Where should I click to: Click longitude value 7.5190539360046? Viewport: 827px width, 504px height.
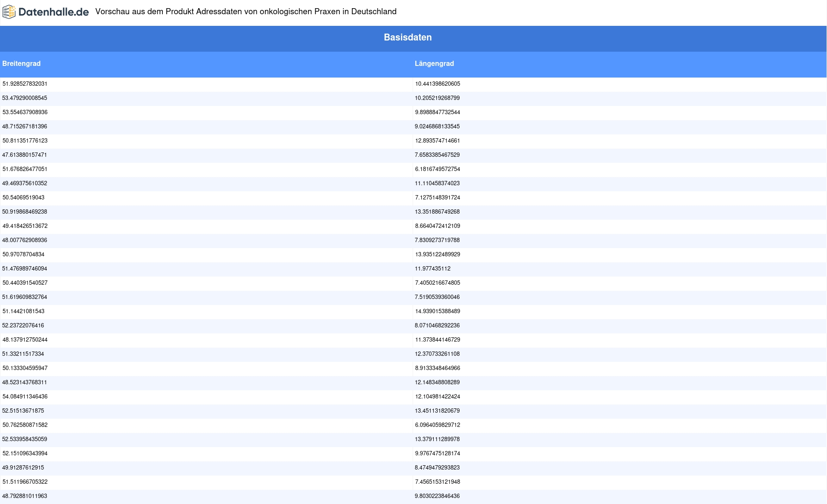point(437,297)
